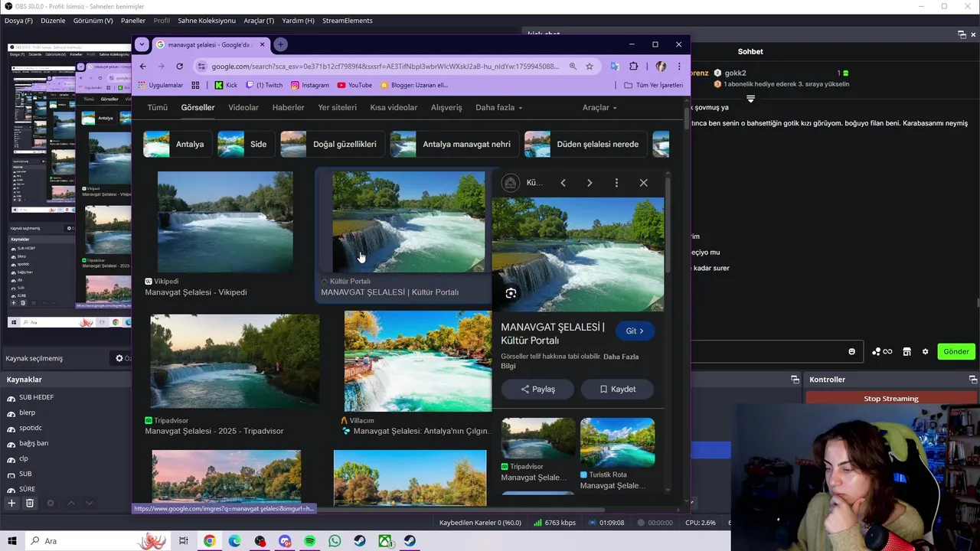This screenshot has width=980, height=551.
Task: Open the Chrome extensions puzzle icon
Action: 634,67
